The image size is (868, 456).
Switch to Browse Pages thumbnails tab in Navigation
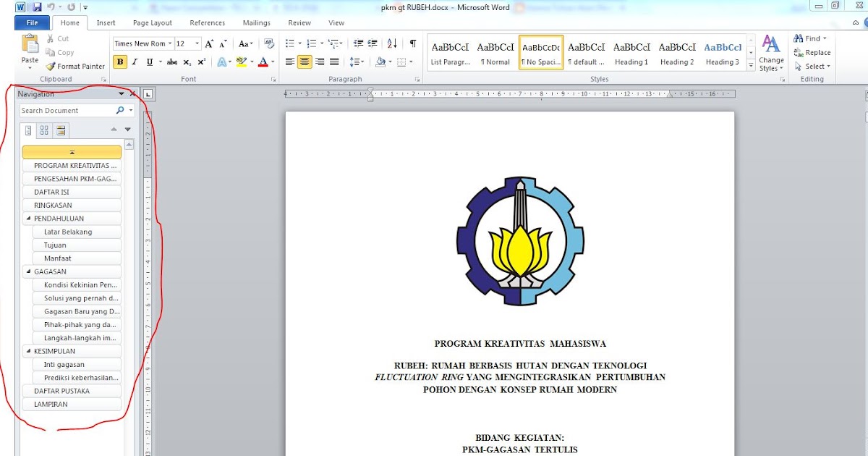pos(44,130)
